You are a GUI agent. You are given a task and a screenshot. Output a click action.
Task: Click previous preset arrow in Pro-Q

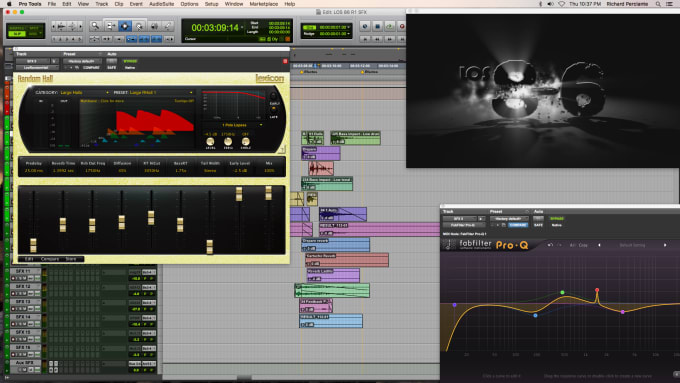pos(599,246)
